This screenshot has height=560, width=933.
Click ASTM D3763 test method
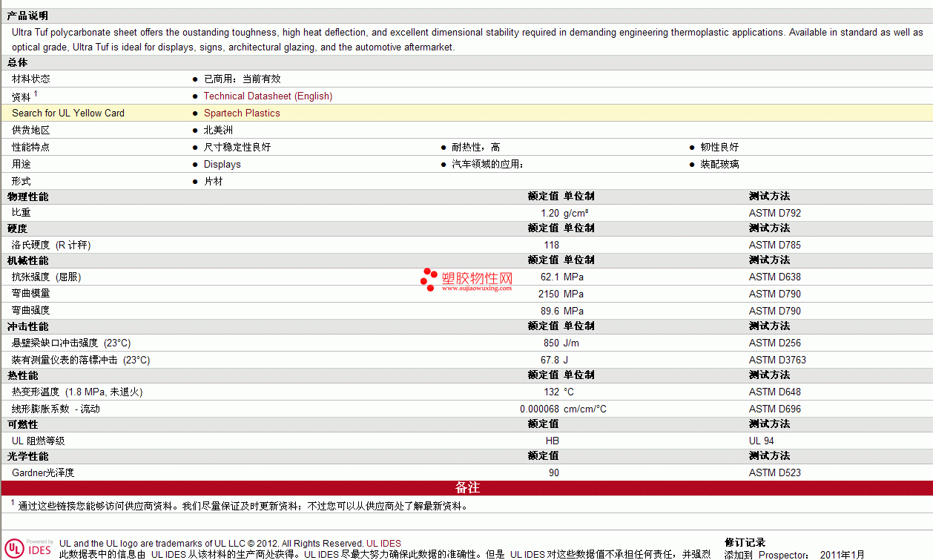pyautogui.click(x=777, y=360)
